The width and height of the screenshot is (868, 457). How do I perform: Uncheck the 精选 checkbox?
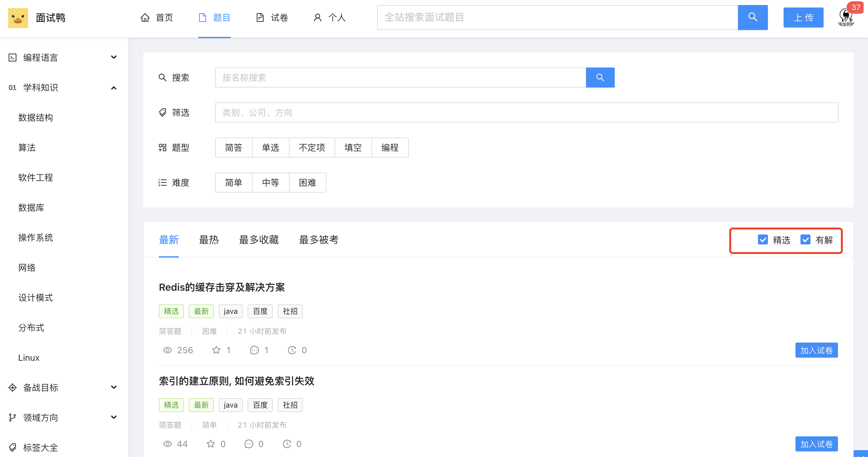[x=763, y=239]
